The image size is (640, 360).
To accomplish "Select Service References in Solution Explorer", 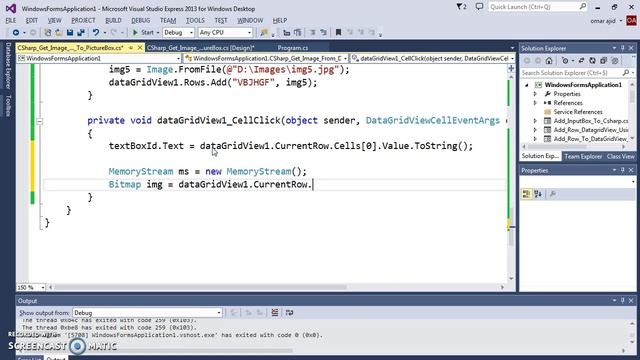I will (x=578, y=112).
